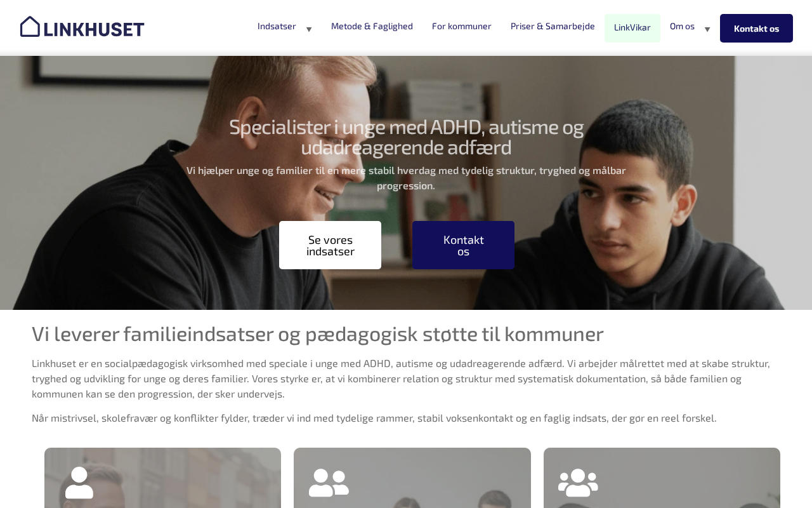Open the first service card thumbnail
The image size is (812, 508).
[162, 478]
